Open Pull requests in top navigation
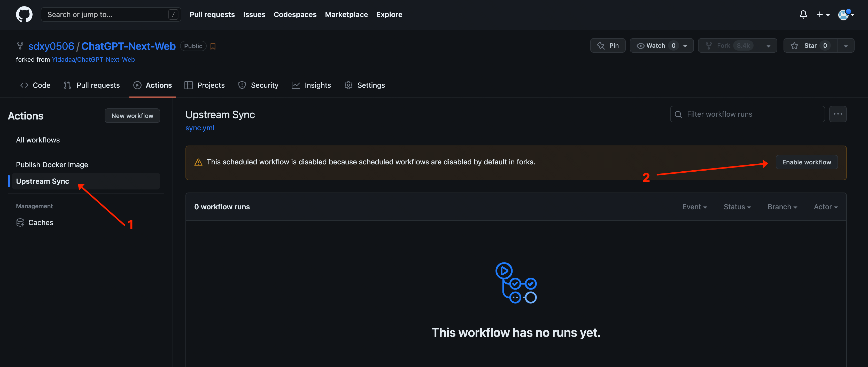Screen dimensions: 868x367 [212, 14]
